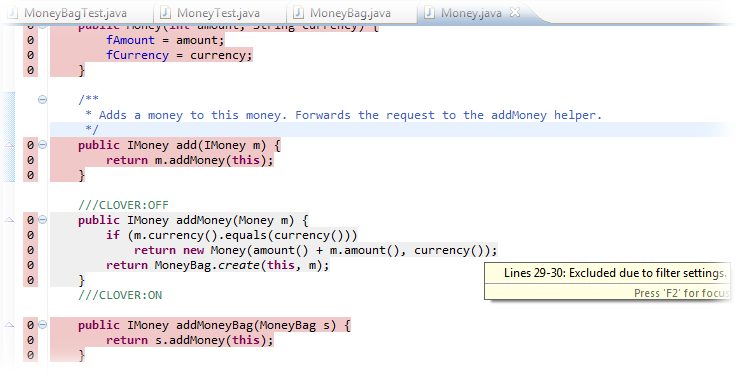The image size is (736, 377).
Task: Click 'public IMoney add(IMoney m)' signature
Action: click(179, 145)
